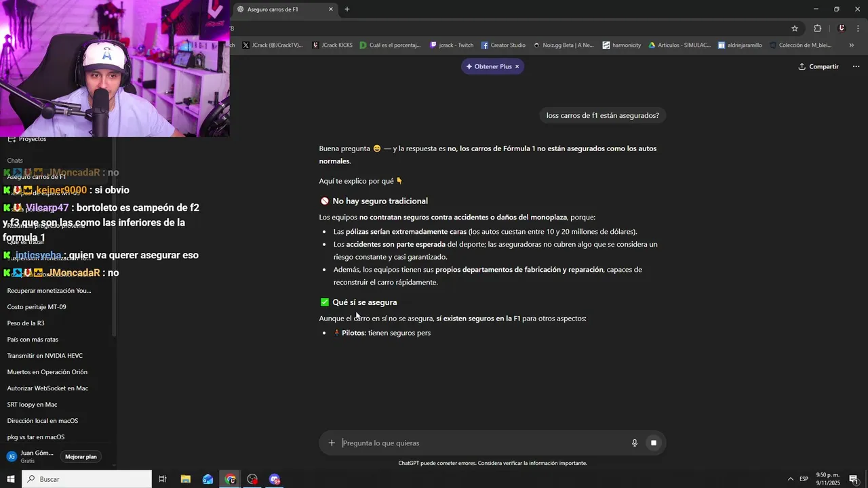Open the red clock app on taskbar

[252, 479]
